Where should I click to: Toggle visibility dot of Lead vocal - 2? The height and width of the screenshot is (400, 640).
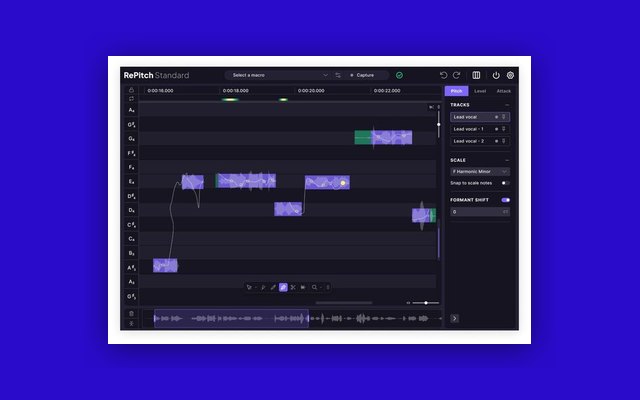(496, 141)
